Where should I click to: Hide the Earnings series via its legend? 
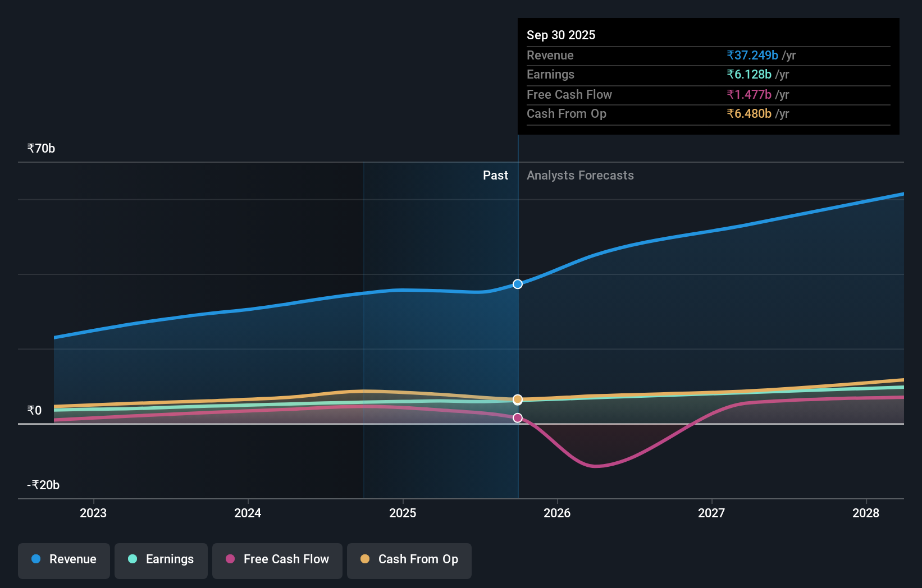(x=161, y=561)
